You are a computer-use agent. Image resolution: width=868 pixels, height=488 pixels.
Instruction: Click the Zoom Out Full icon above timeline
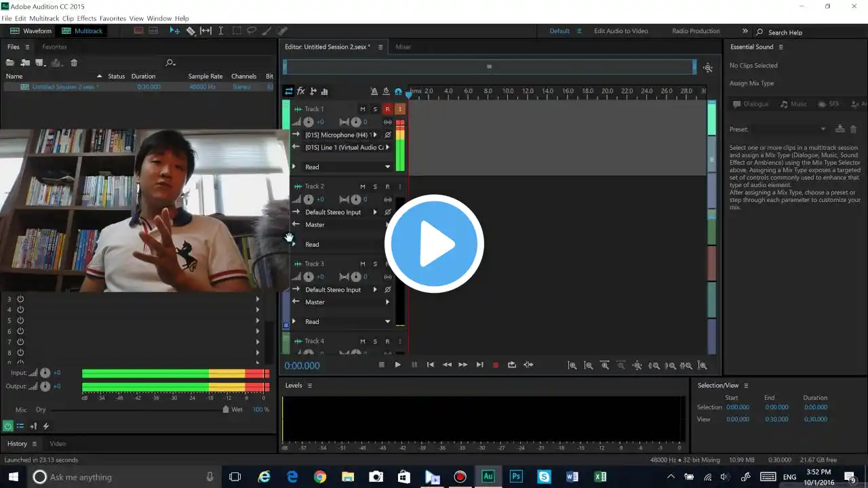708,67
